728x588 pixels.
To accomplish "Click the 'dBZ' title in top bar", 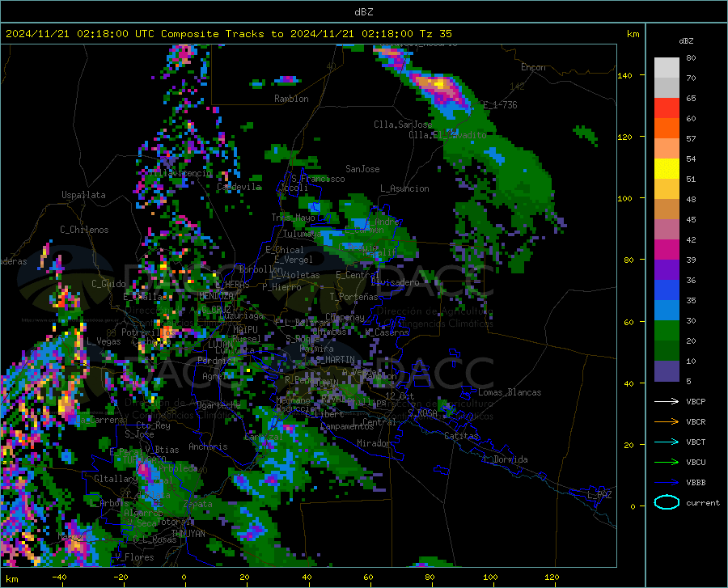I will tap(363, 12).
